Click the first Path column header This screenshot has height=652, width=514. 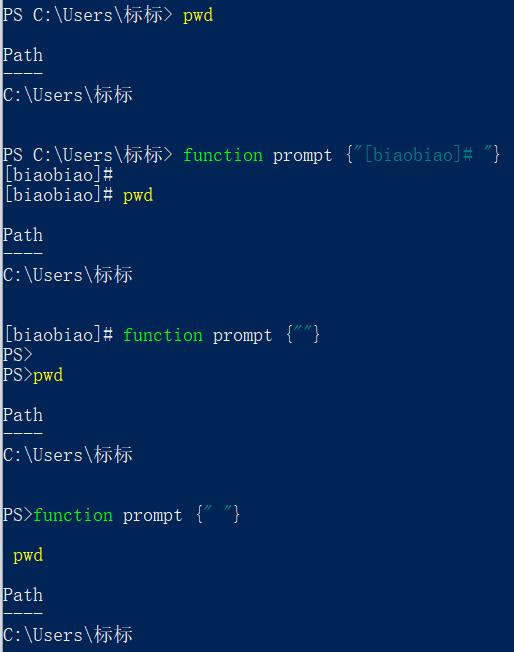[x=23, y=55]
